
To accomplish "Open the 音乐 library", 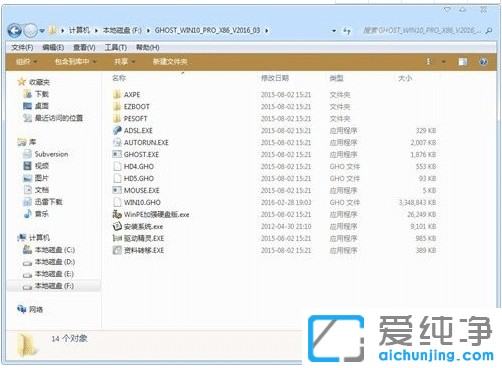I will (x=42, y=214).
